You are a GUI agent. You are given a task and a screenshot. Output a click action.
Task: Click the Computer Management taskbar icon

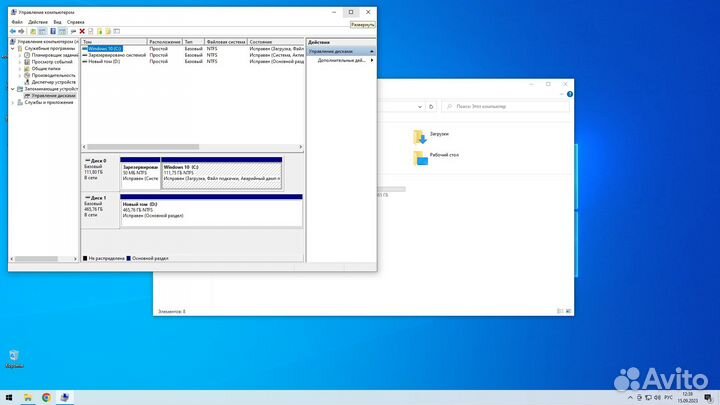[65, 398]
